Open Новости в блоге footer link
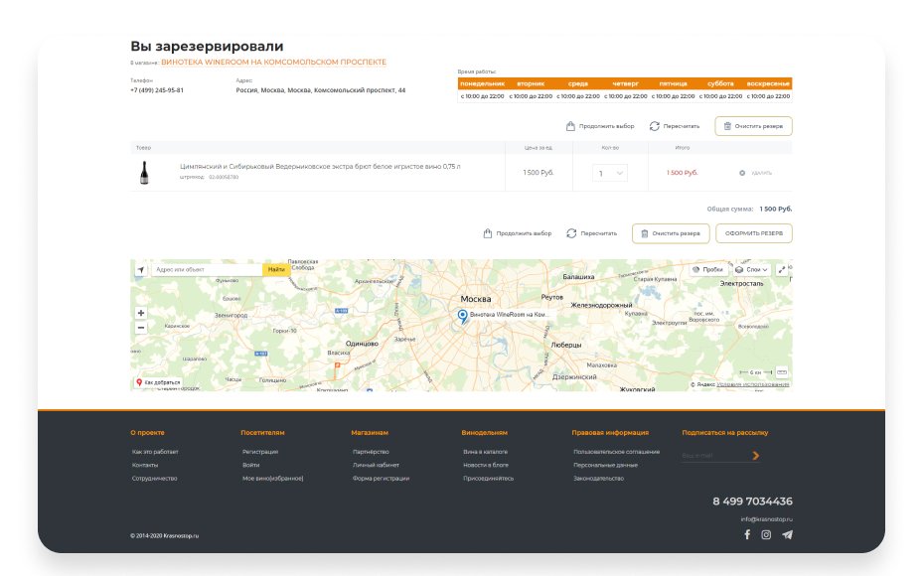Image resolution: width=924 pixels, height=576 pixels. 486,465
